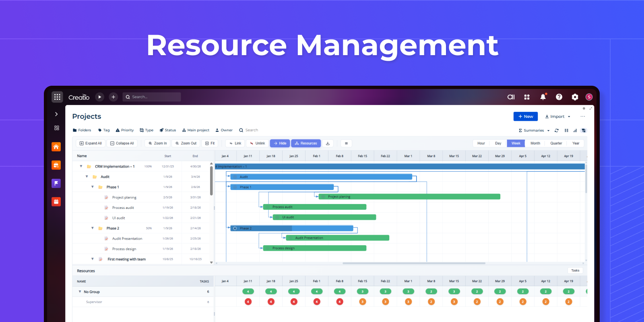644x322 pixels.
Task: Collapse the CRM Implementation – 1 row
Action: pyautogui.click(x=81, y=166)
